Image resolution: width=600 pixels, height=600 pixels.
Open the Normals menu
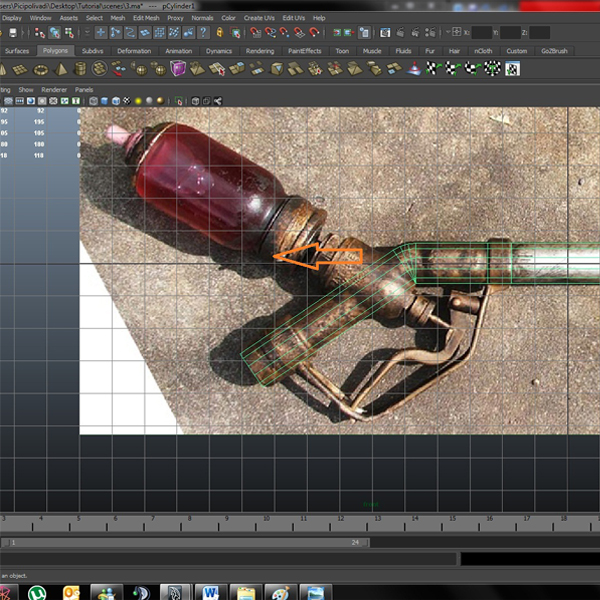point(202,18)
